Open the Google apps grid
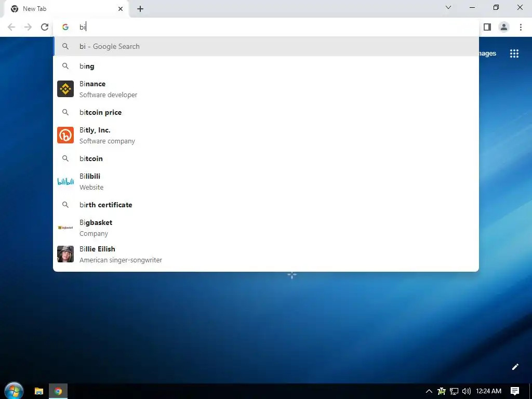The height and width of the screenshot is (399, 532). click(514, 54)
